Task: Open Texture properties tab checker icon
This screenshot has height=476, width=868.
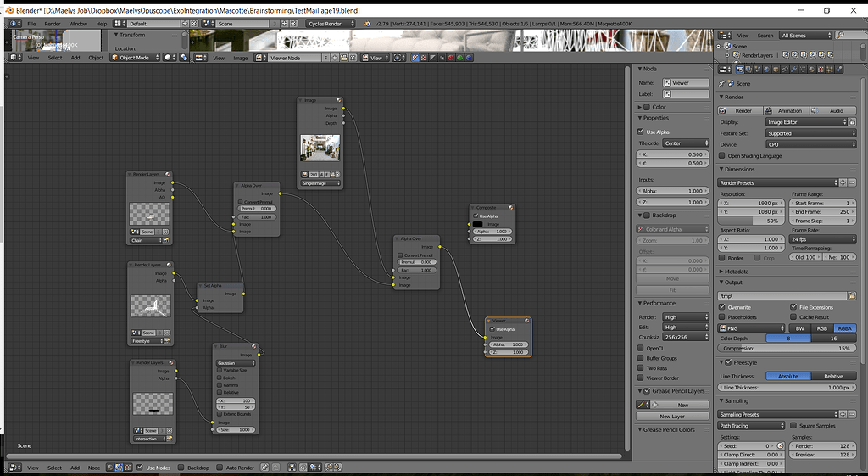Action: point(821,70)
